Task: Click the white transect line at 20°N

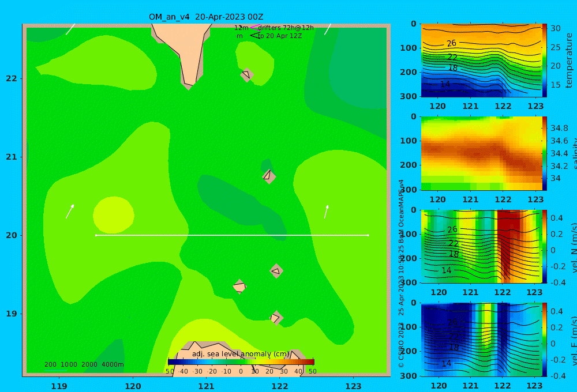Action: tap(232, 235)
